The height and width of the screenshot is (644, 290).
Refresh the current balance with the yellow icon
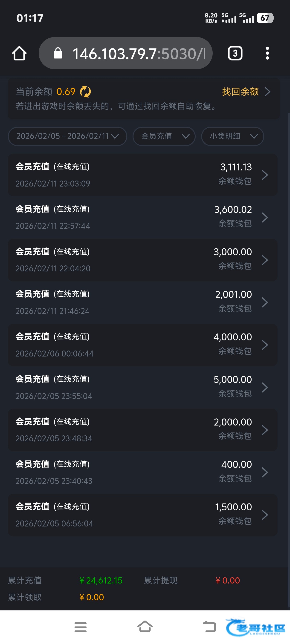click(x=85, y=92)
